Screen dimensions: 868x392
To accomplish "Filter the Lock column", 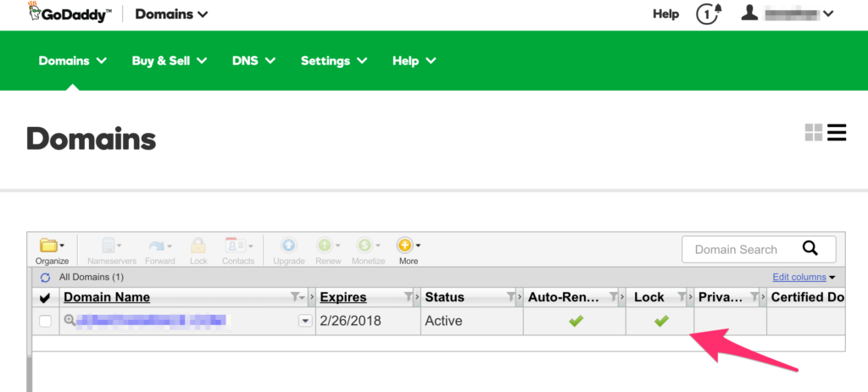I will tap(682, 297).
